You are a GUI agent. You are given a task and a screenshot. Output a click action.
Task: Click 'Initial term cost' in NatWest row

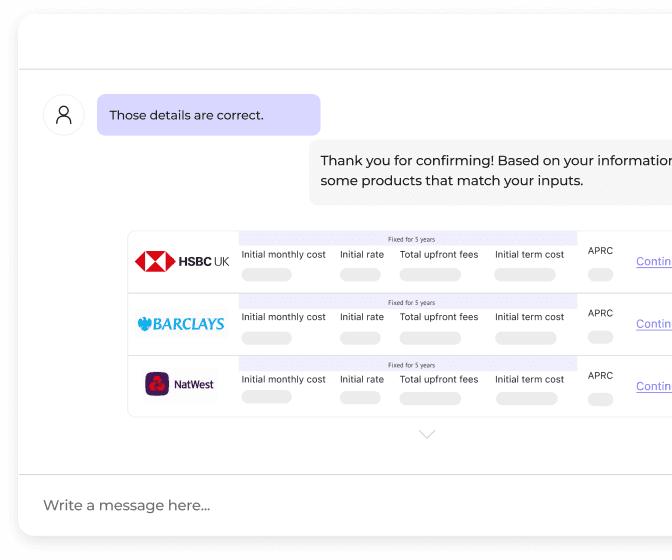(529, 379)
